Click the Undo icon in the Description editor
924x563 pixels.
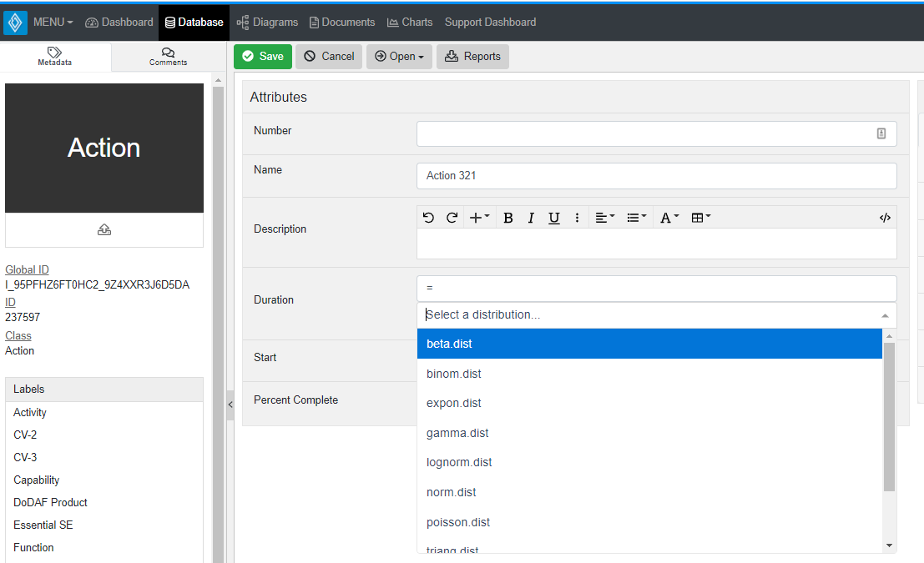[428, 218]
